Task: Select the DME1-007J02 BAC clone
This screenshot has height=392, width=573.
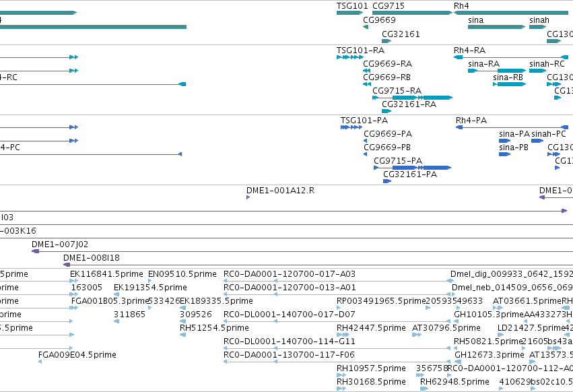Action: coord(302,251)
